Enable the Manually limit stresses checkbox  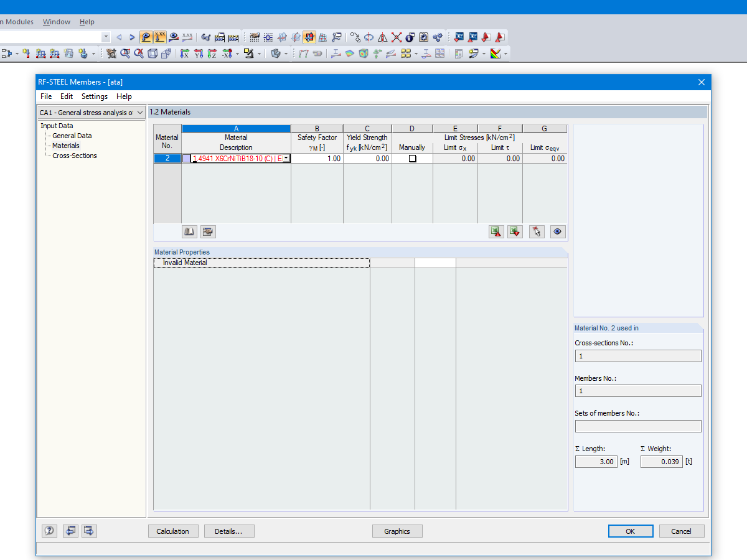point(412,159)
